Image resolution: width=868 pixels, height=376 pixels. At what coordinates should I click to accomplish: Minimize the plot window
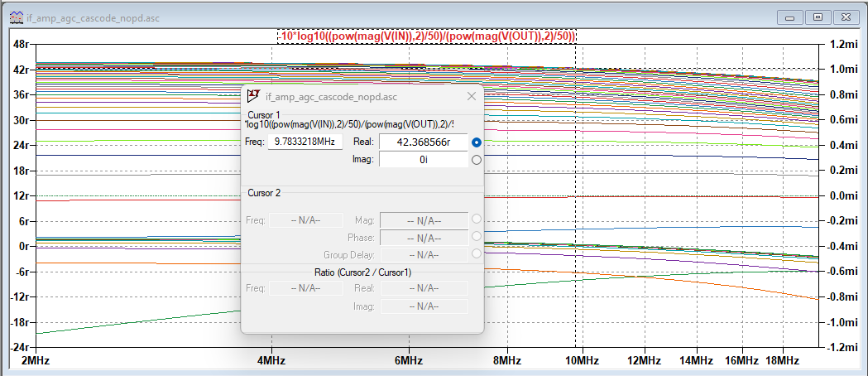click(x=790, y=17)
